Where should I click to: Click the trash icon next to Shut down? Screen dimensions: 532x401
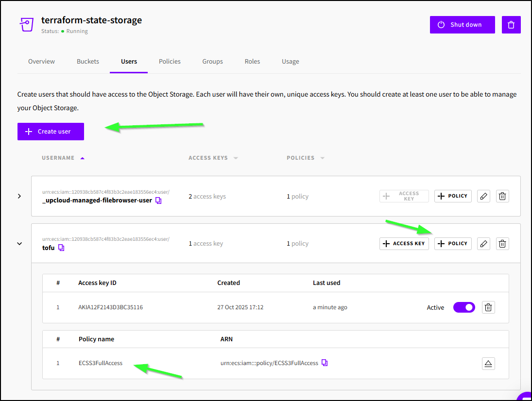click(511, 25)
